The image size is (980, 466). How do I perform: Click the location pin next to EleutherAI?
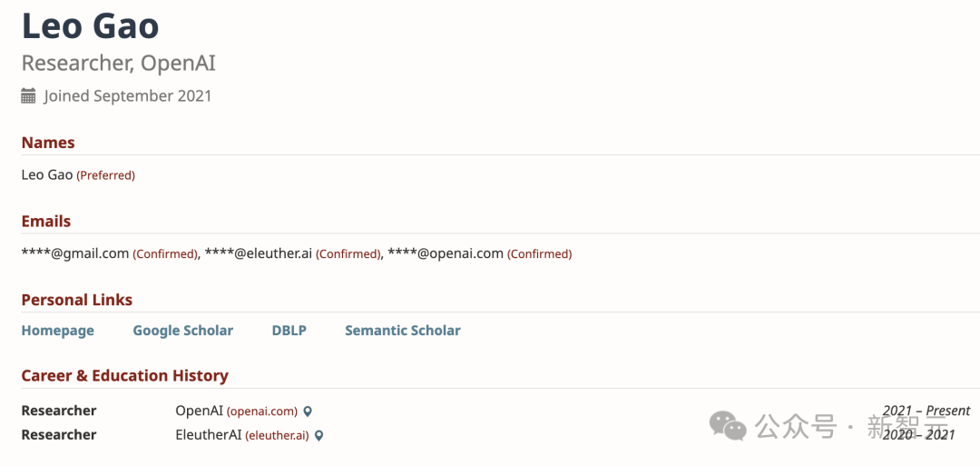coord(319,436)
